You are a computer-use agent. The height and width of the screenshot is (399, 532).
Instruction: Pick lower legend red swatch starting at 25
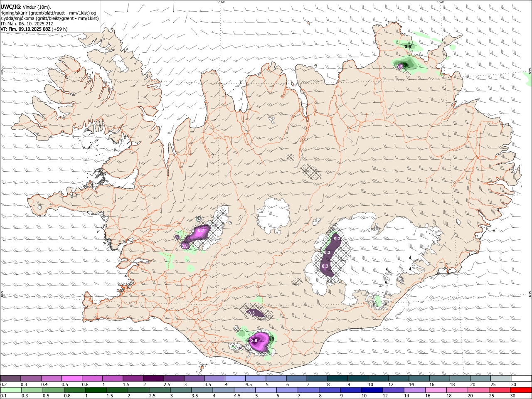499,390
